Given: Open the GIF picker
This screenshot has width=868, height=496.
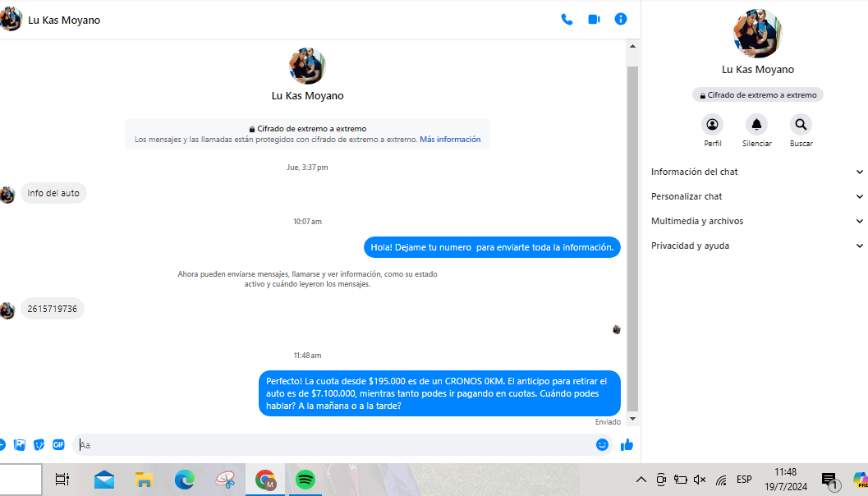Looking at the screenshot, I should 58,444.
